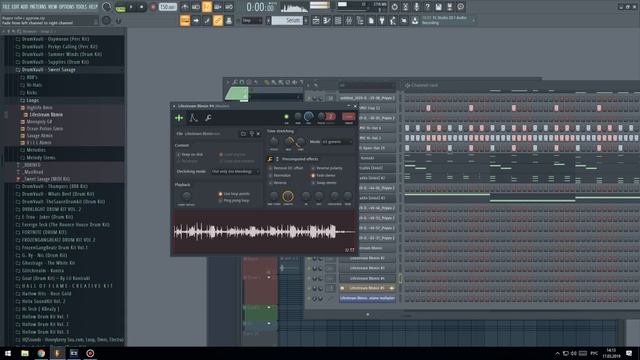Open the envelope/instrument settings tab icon
The width and height of the screenshot is (640, 360).
(x=193, y=118)
